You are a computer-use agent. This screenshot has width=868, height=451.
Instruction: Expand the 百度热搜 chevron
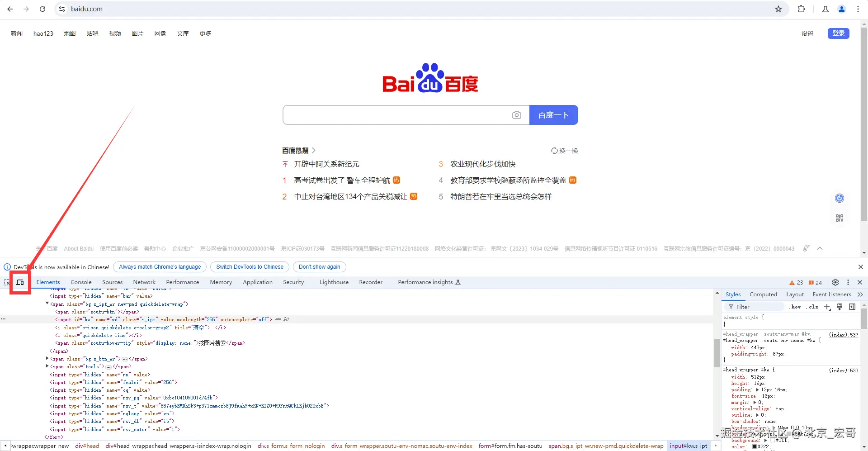pos(314,150)
